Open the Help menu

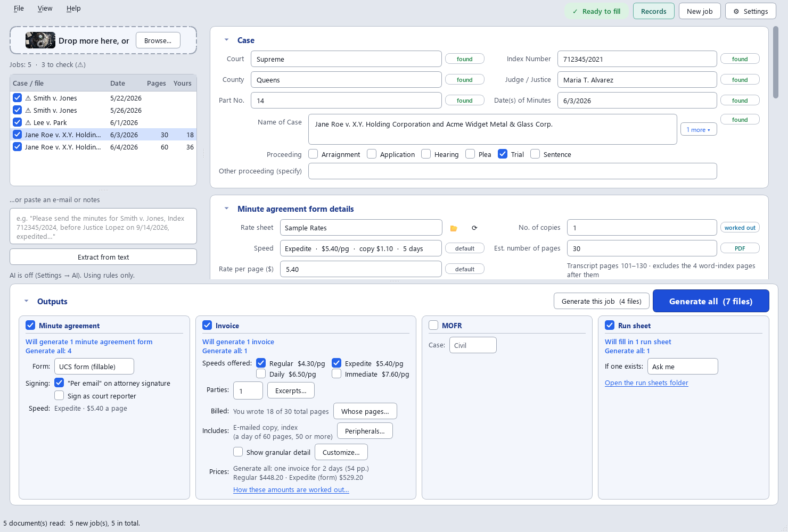pyautogui.click(x=73, y=9)
